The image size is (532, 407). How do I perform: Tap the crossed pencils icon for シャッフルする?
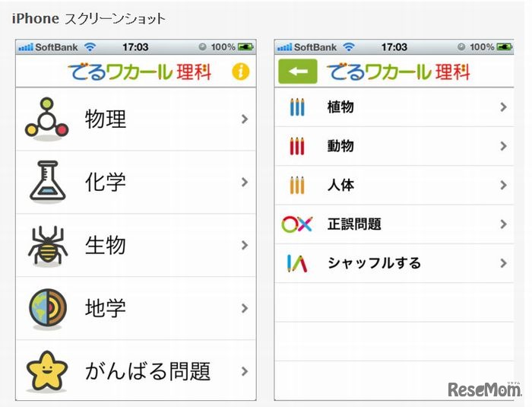297,263
